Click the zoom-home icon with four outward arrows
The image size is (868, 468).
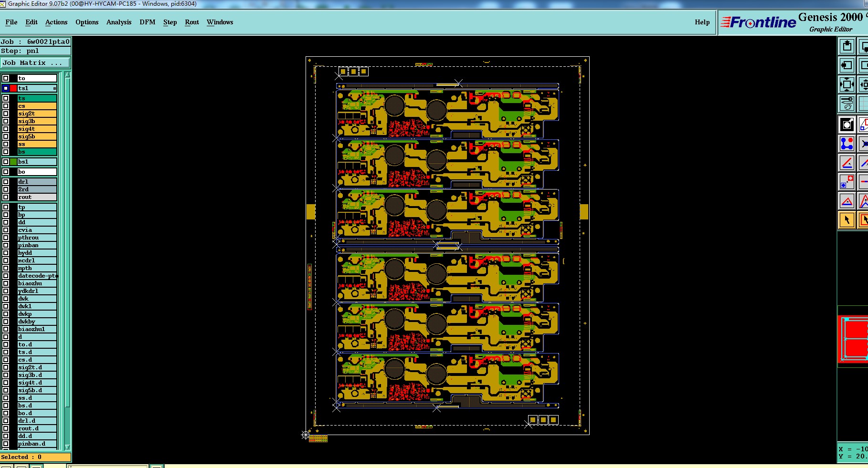tap(847, 84)
